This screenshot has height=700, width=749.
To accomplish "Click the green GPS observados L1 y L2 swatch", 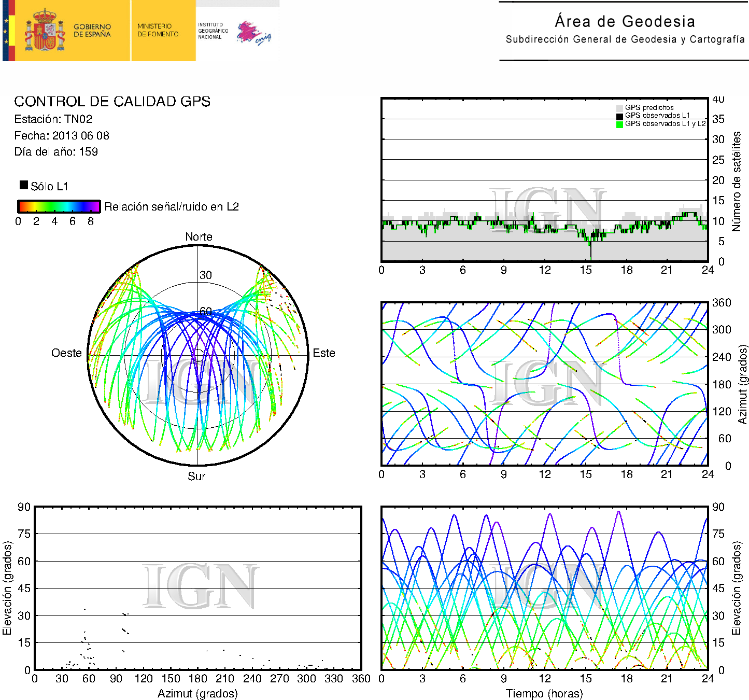I will (x=619, y=124).
